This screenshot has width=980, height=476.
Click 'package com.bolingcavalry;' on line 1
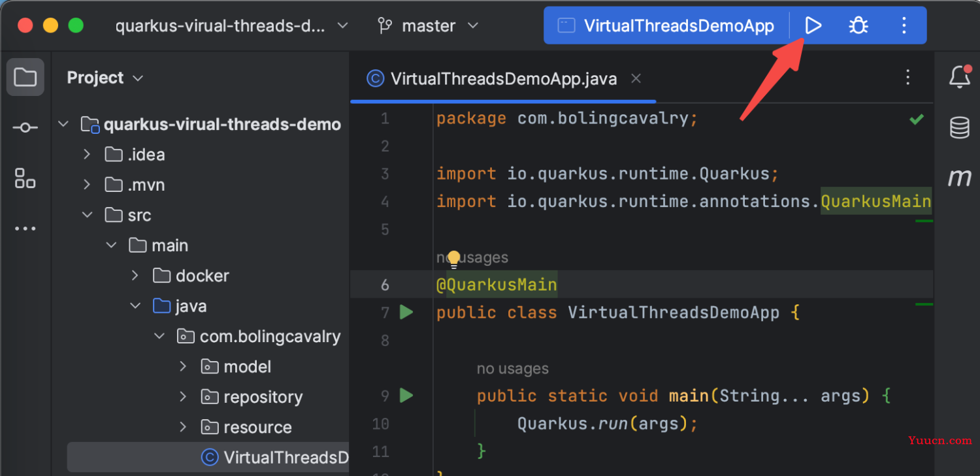pyautogui.click(x=567, y=118)
